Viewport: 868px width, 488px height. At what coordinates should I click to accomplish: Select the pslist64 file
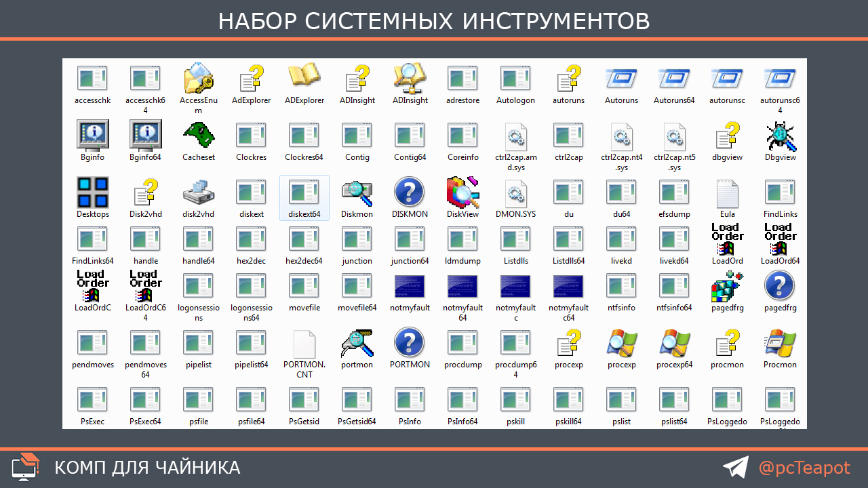point(674,400)
